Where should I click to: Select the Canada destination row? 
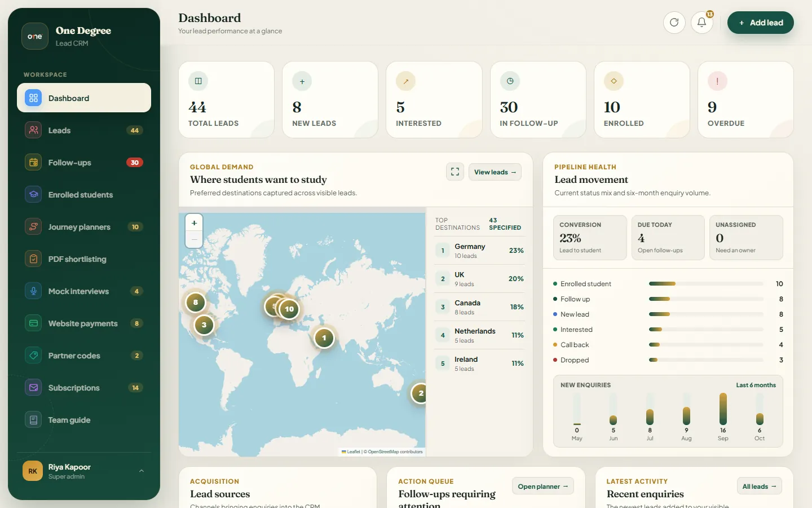pyautogui.click(x=479, y=307)
